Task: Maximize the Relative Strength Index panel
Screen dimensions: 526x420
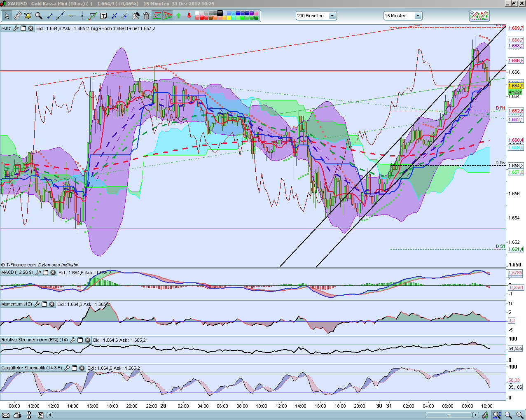Action: [80, 340]
